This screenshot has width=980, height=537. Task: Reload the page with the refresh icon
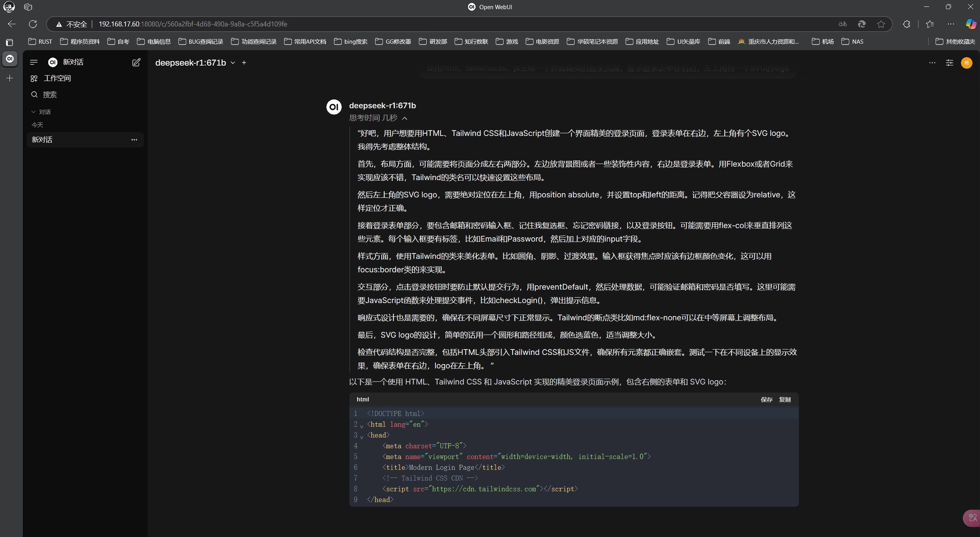tap(33, 24)
